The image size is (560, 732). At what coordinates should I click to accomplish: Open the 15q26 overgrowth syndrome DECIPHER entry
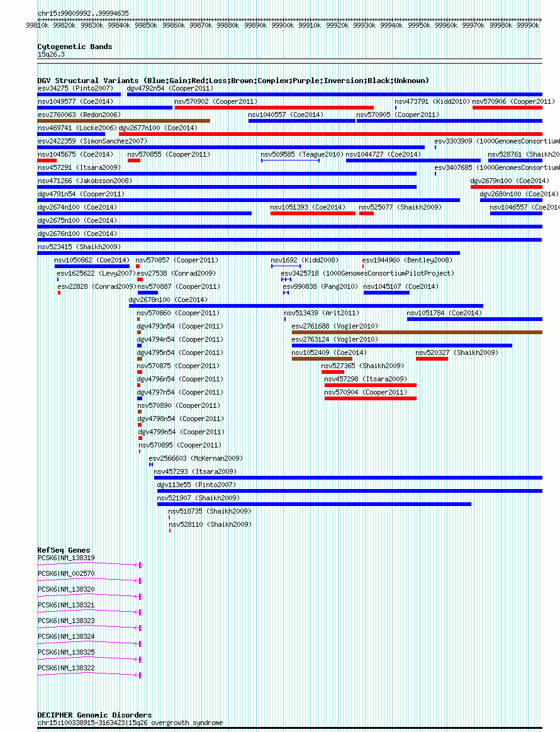pyautogui.click(x=130, y=723)
